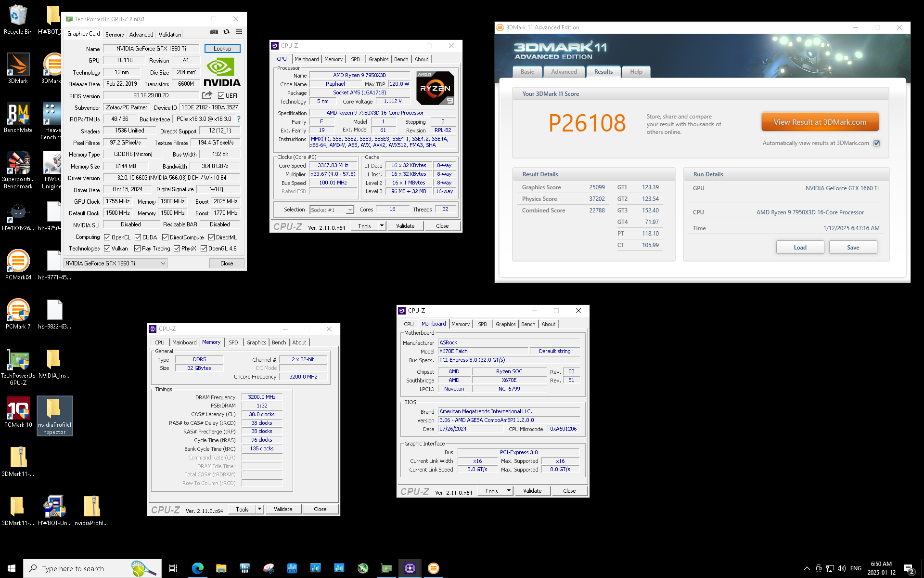Click the Bus Interface question mark icon
The image size is (924, 578).
[239, 119]
